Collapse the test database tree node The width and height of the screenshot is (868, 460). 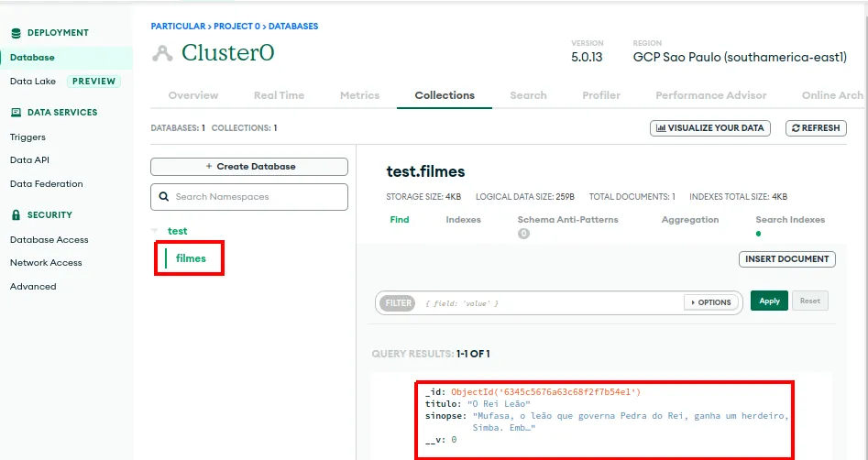(x=155, y=231)
